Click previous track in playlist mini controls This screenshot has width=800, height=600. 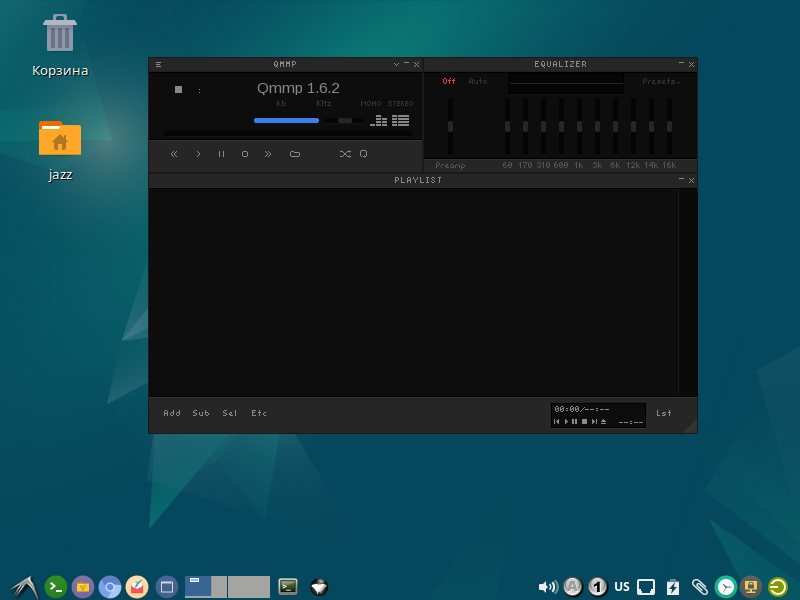[557, 421]
